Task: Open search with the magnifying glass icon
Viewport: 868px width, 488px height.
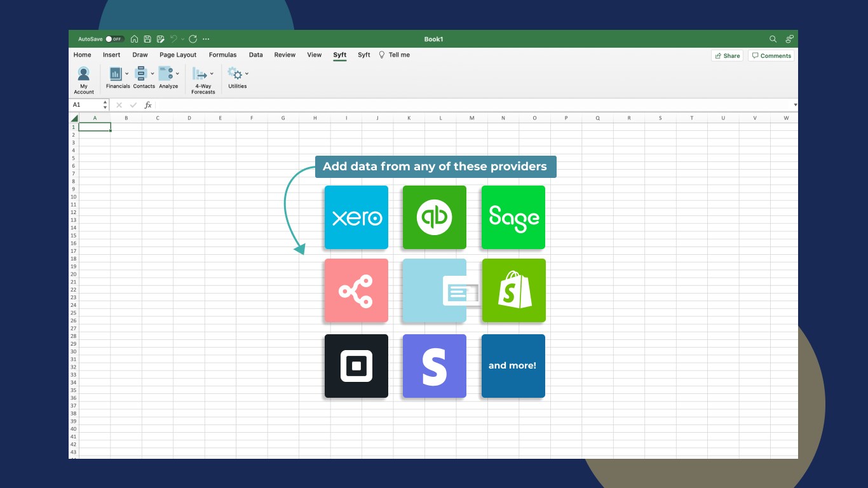Action: pos(773,39)
